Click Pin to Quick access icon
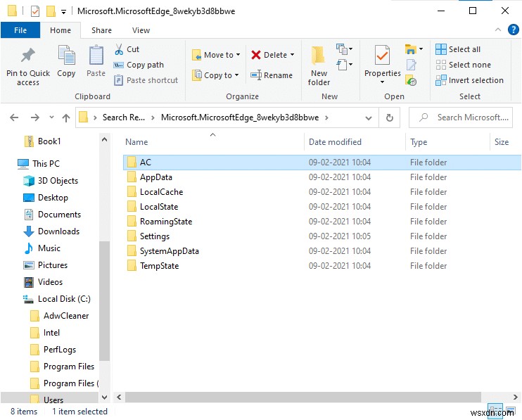The height and width of the screenshot is (420, 522). coord(28,56)
